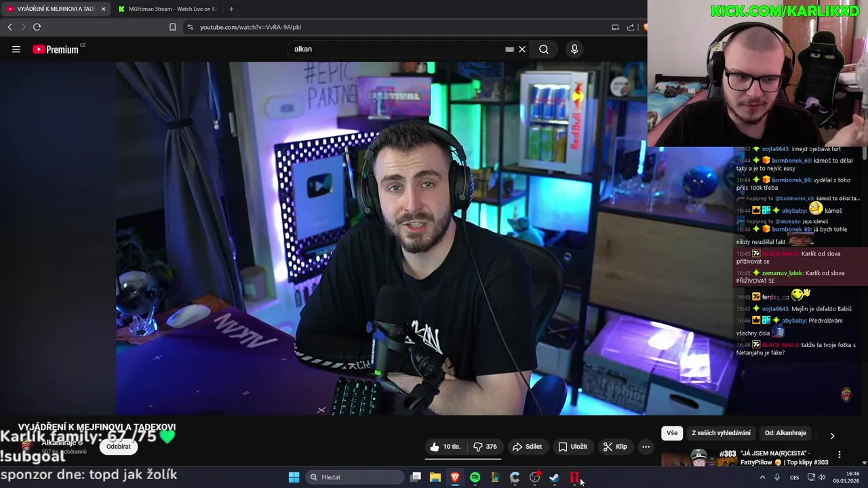Open site settings icon beside the URL

tap(190, 27)
